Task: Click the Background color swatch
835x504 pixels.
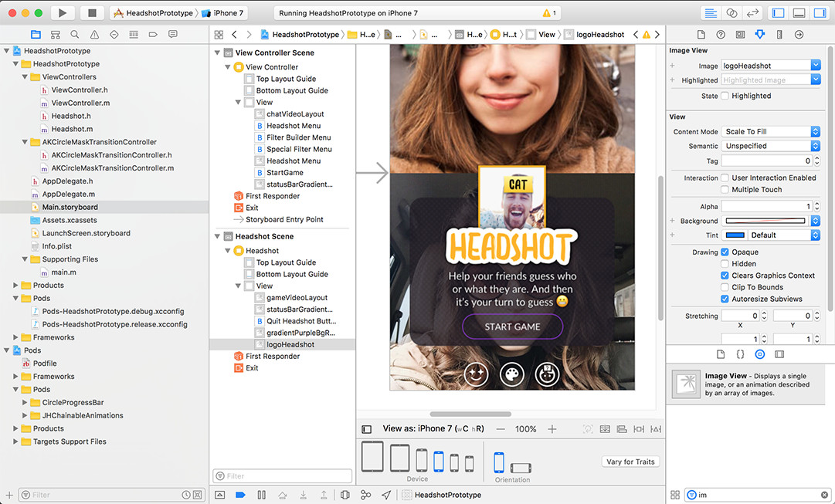Action: [765, 221]
